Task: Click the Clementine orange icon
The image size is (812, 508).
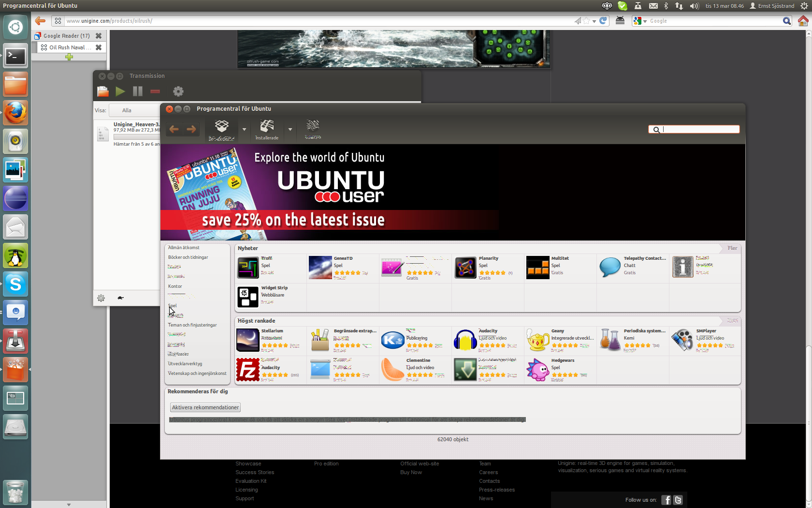Action: (392, 370)
